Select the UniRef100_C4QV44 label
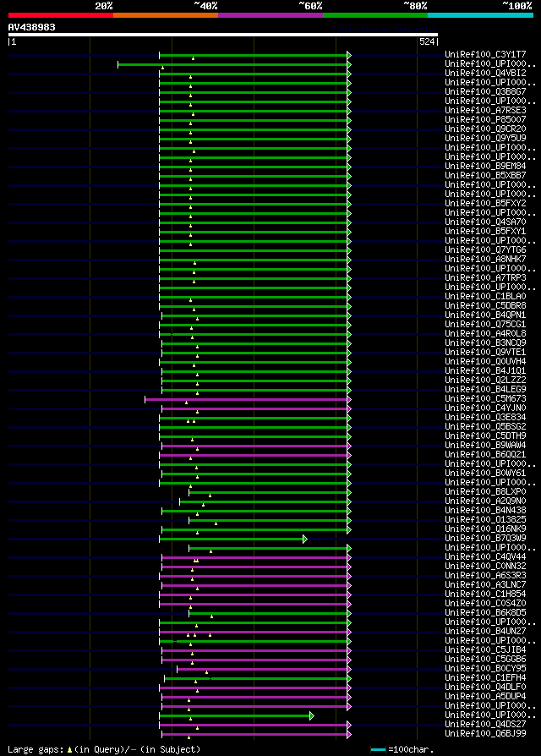 [485, 557]
